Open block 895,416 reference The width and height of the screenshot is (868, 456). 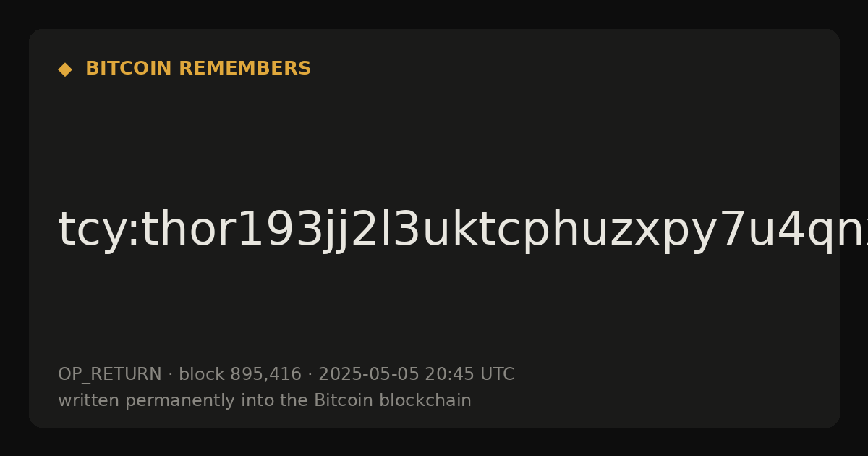tap(240, 374)
